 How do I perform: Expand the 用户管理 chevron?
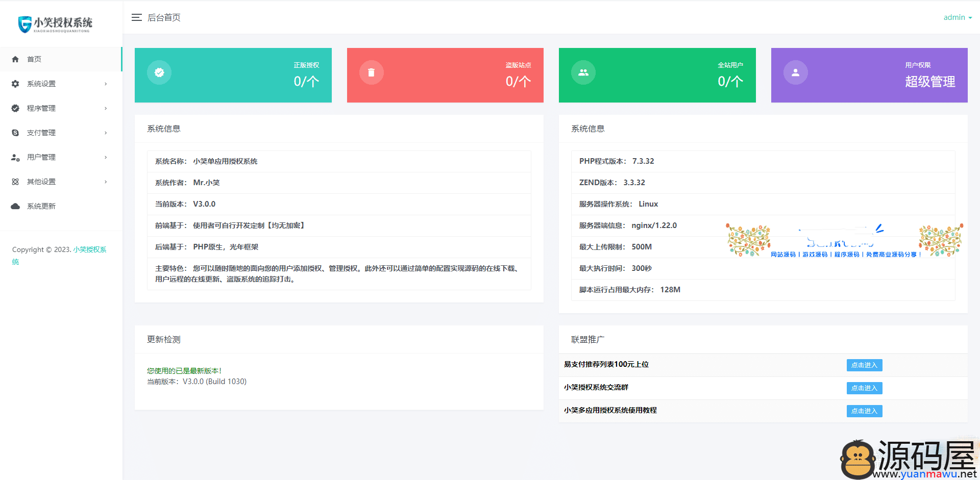106,157
